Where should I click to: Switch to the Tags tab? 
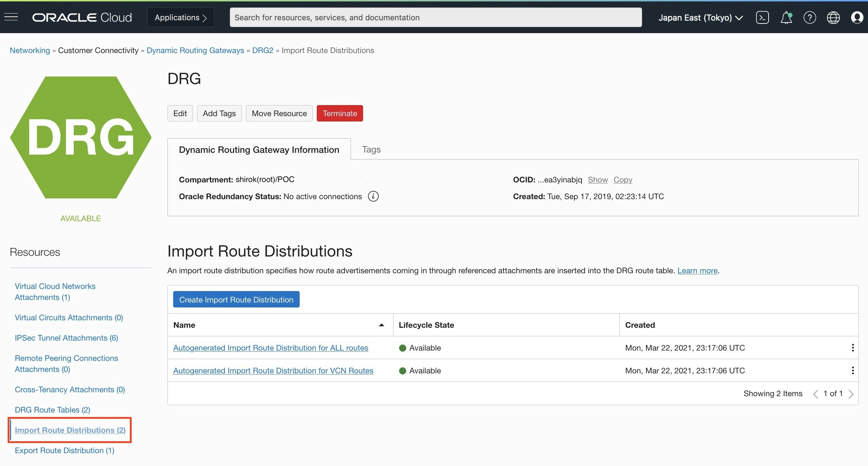tap(371, 149)
